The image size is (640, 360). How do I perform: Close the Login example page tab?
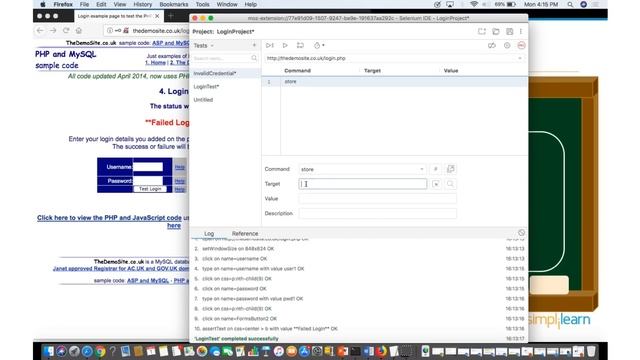[157, 16]
